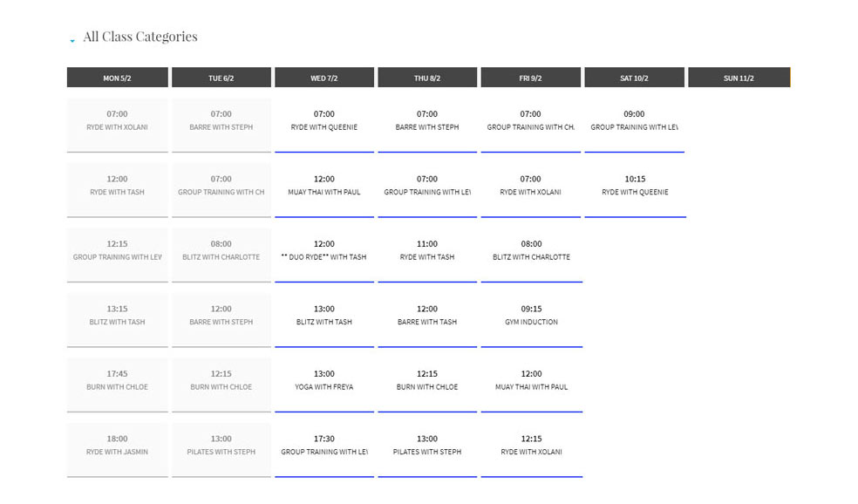The height and width of the screenshot is (504, 858).
Task: Choose Thursday 07:00 Barre with Steph
Action: click(x=427, y=121)
